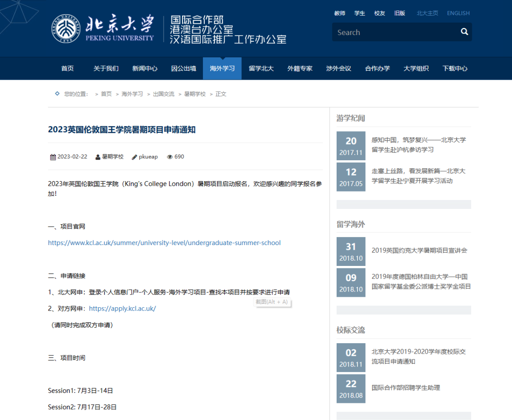Screen dimensions: 512x420
Task: Click the 02 / 2018.11 date tile
Action: pyautogui.click(x=351, y=357)
